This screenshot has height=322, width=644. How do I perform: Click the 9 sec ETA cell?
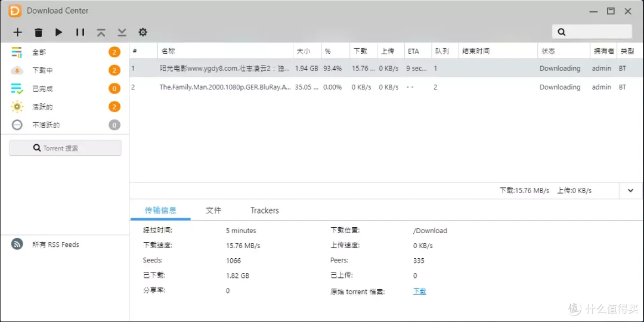(417, 69)
